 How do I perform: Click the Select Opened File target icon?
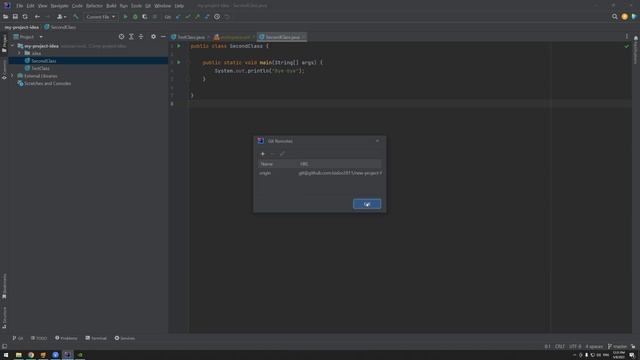pyautogui.click(x=121, y=37)
